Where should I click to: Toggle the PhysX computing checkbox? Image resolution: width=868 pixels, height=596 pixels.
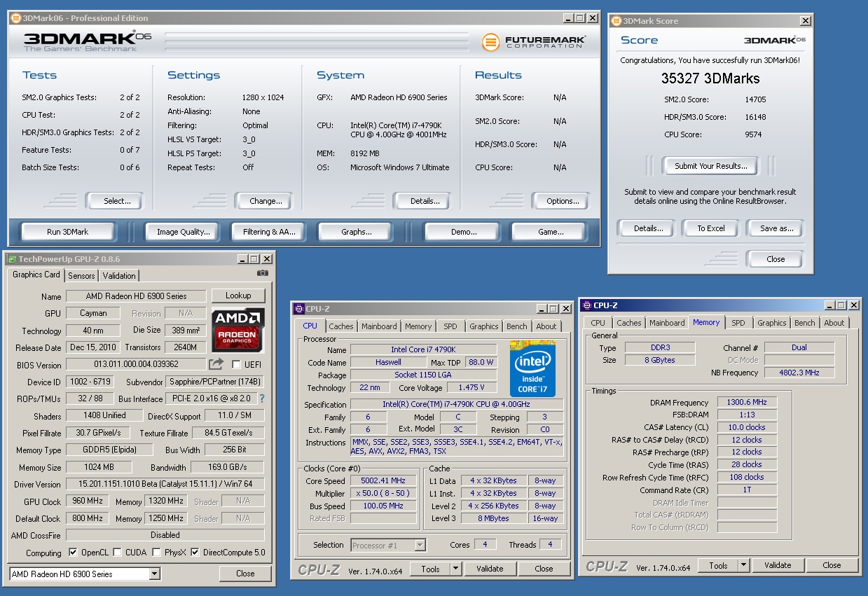157,553
